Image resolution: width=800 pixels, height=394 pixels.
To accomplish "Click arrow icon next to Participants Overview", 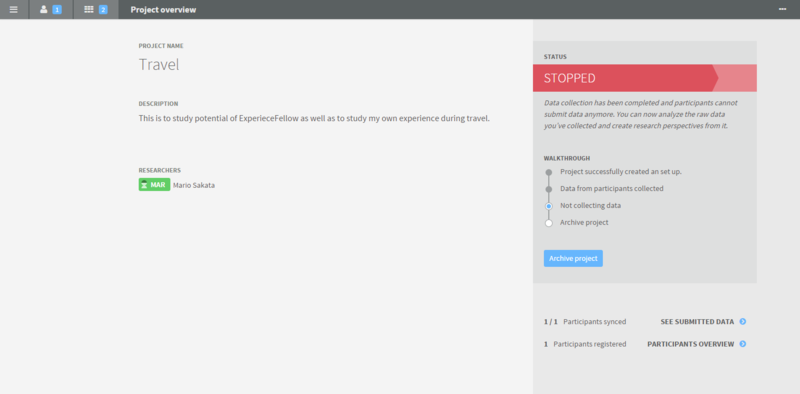I will click(x=743, y=344).
